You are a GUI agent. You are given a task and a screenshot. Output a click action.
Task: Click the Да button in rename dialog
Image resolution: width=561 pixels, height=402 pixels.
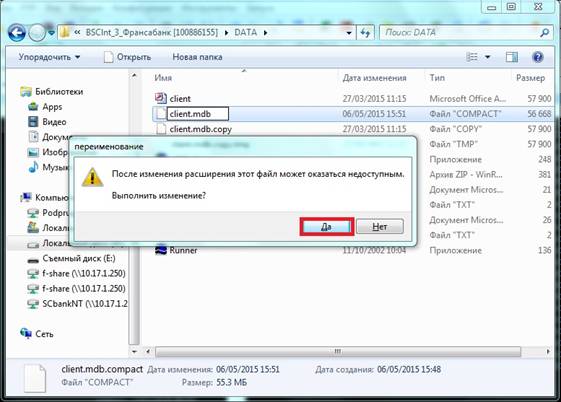tap(326, 226)
